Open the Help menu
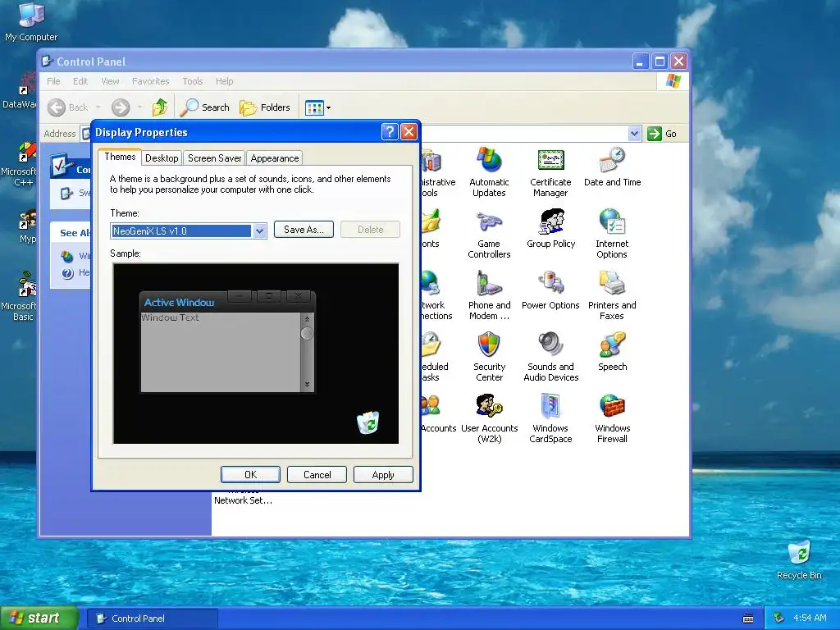Viewport: 840px width, 630px height. [225, 81]
